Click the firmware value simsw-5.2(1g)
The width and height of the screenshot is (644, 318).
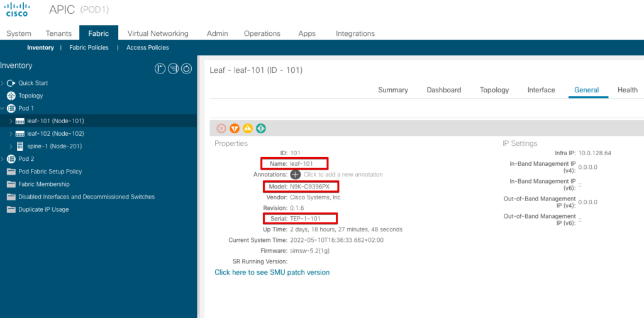[x=309, y=251]
